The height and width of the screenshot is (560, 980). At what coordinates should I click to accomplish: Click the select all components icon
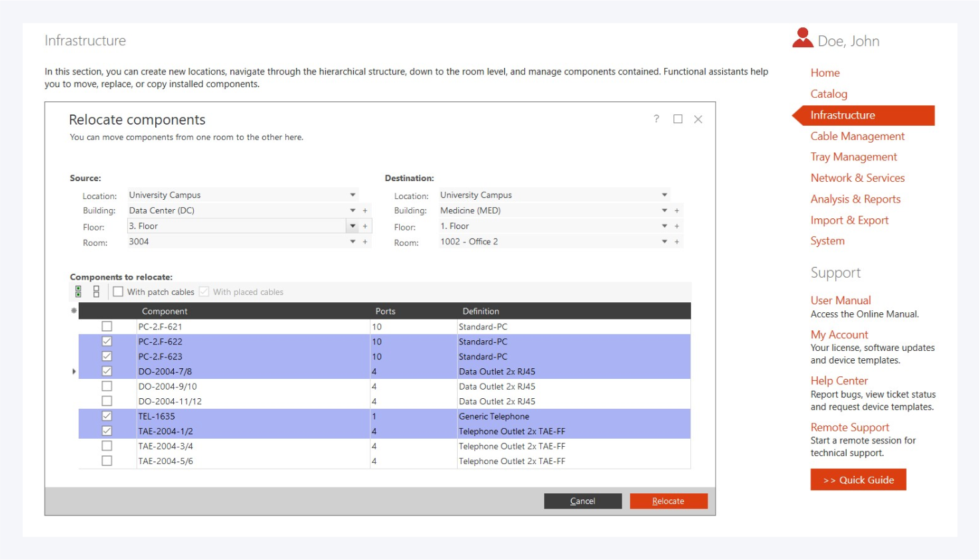pos(78,292)
